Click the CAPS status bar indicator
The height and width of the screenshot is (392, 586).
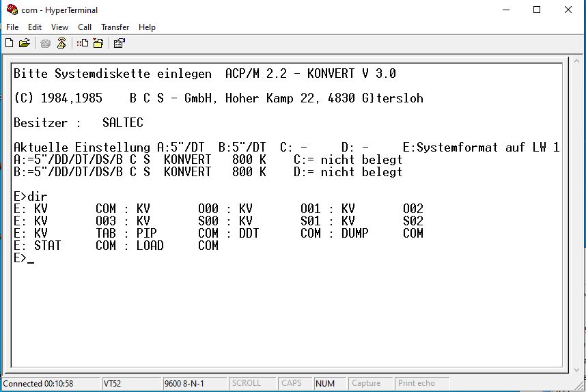point(292,384)
